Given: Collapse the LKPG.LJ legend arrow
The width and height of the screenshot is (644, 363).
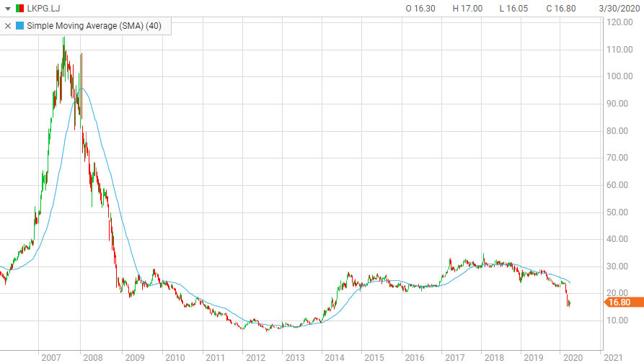Looking at the screenshot, I should pos(8,9).
